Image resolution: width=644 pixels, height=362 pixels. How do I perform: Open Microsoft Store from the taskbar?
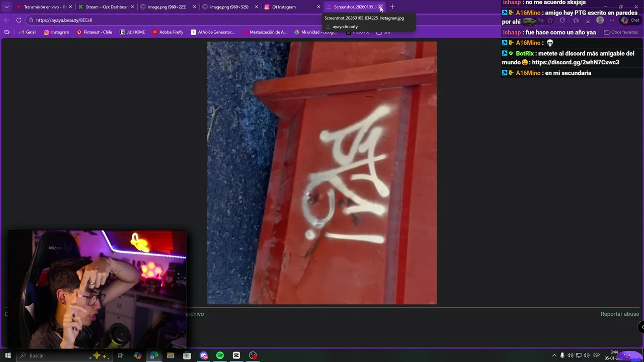point(187,355)
